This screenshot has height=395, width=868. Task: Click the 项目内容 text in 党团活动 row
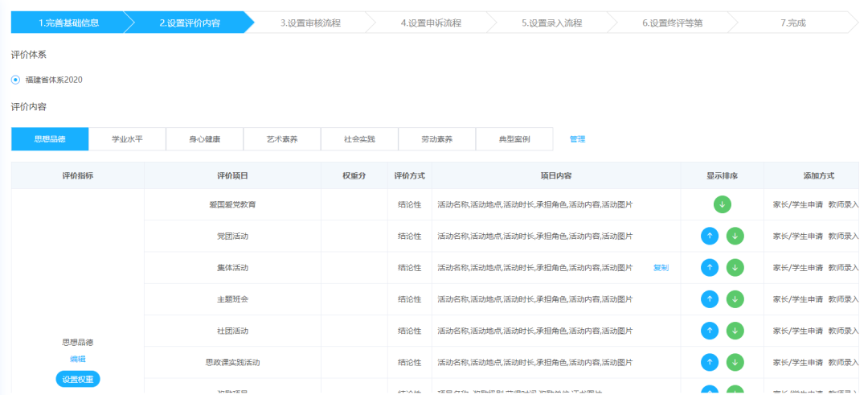point(534,236)
